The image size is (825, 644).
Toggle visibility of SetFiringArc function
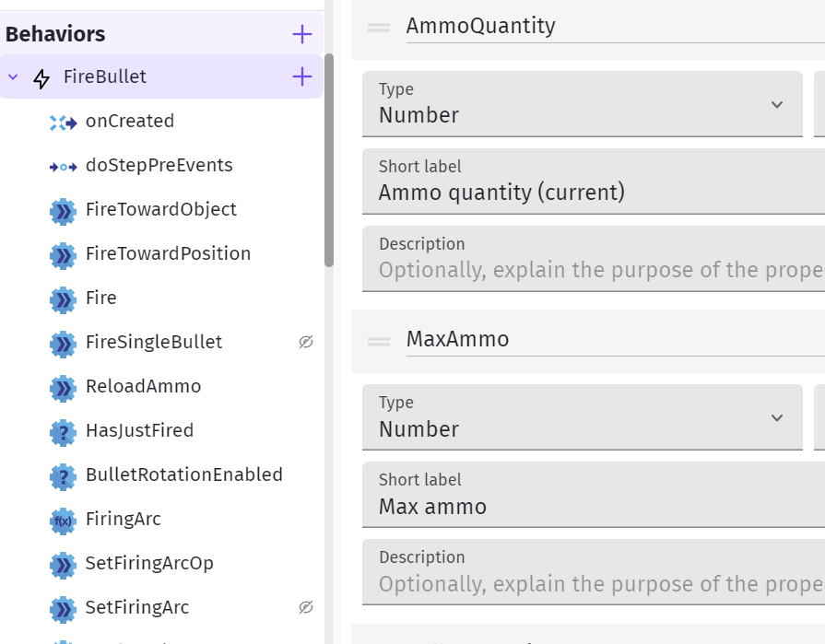pos(306,607)
